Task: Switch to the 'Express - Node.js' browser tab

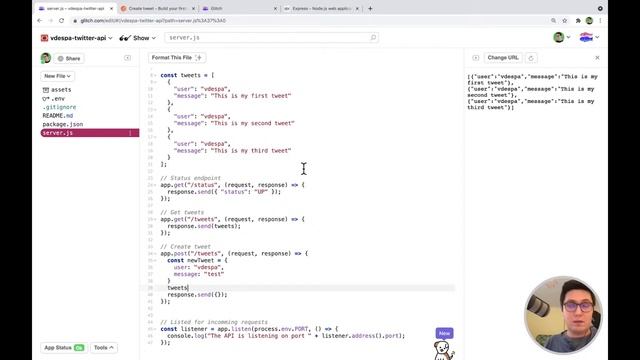Action: (x=321, y=8)
